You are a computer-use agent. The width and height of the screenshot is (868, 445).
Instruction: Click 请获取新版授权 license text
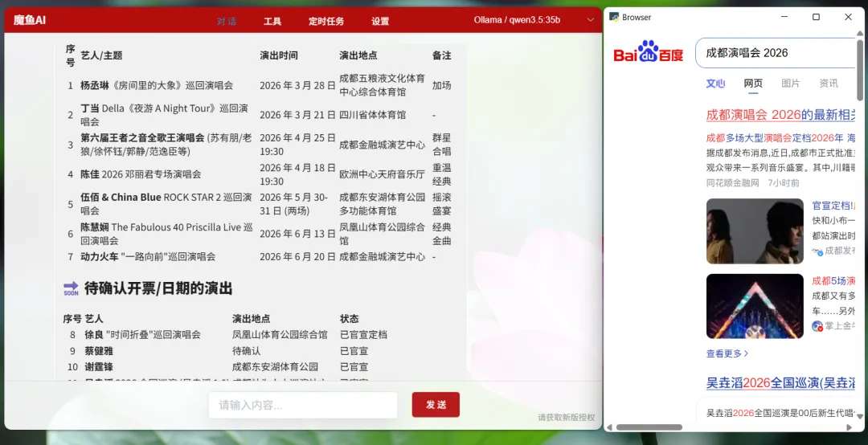tap(567, 418)
